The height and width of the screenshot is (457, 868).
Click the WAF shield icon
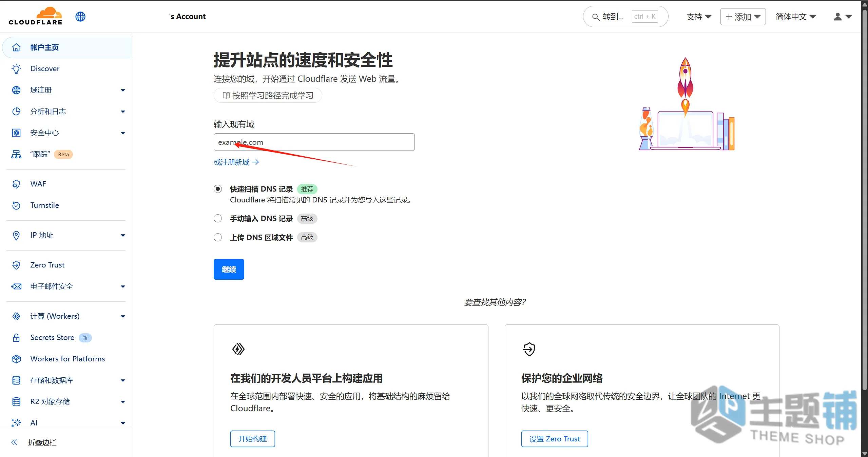coord(16,184)
